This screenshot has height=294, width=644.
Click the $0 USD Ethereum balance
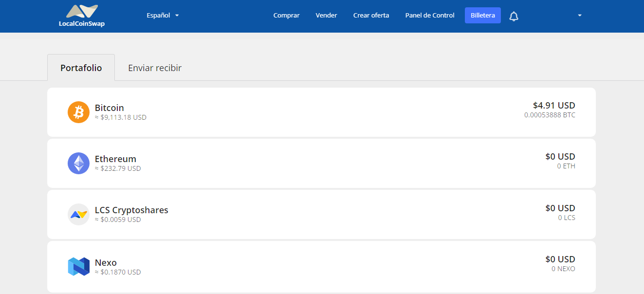coord(560,156)
